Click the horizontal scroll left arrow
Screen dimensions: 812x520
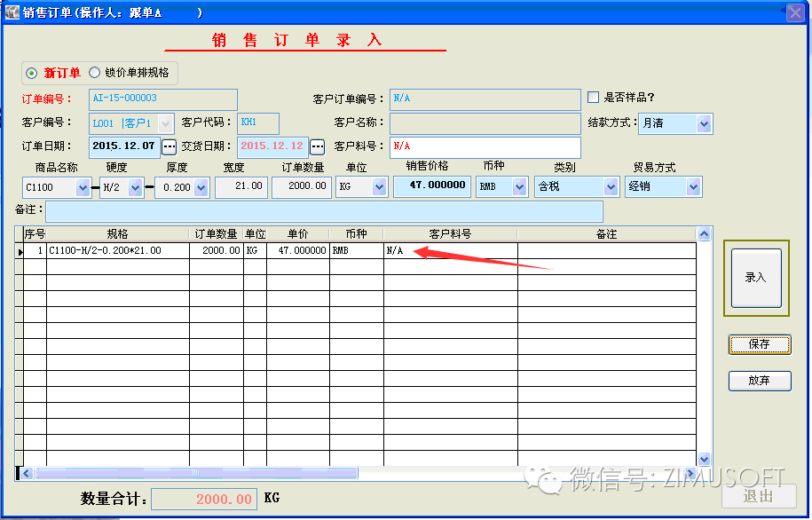coord(26,473)
